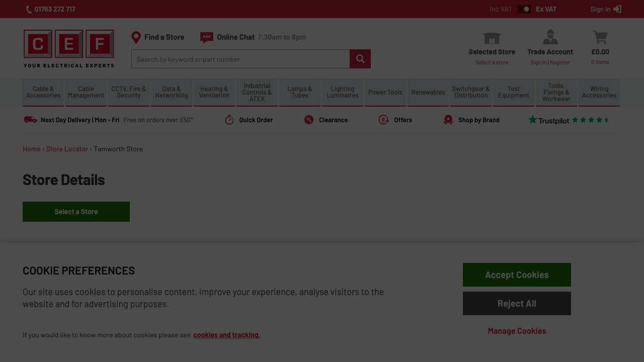Follow the Store Locator breadcrumb link
The image size is (644, 362).
pyautogui.click(x=67, y=149)
